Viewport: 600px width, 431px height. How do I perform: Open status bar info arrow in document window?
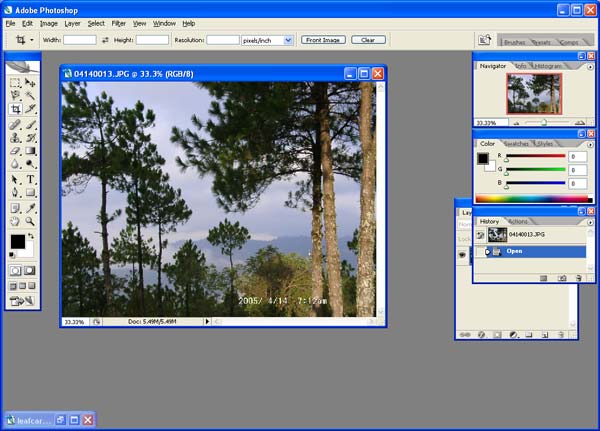pyautogui.click(x=208, y=322)
